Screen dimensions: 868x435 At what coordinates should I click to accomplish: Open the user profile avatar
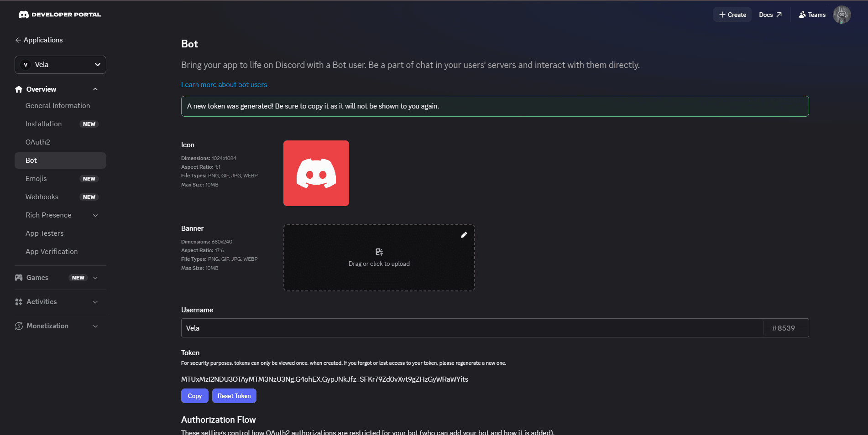point(842,15)
